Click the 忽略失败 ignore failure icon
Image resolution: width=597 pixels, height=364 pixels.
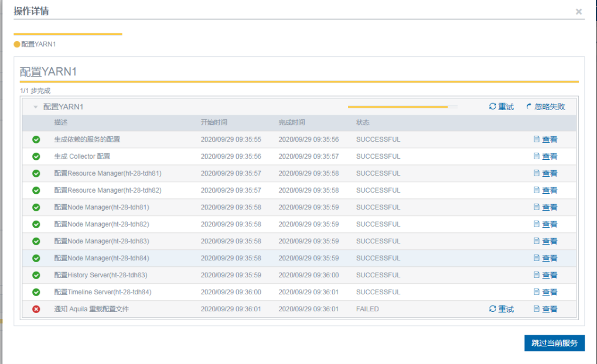529,107
